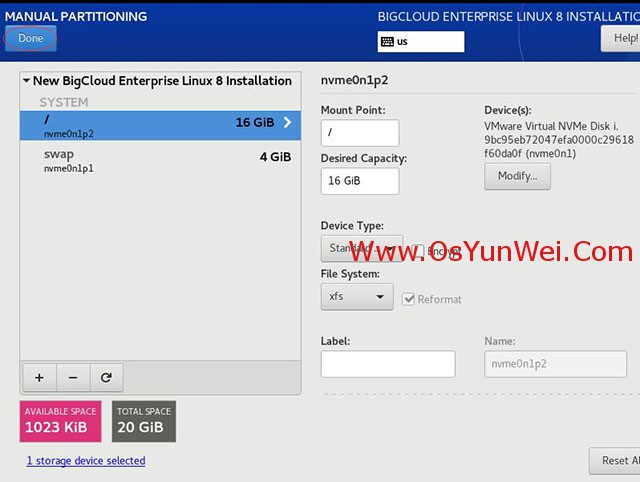The height and width of the screenshot is (482, 640).
Task: Click the AVAILABLE SPACE 1023 KiB box
Action: [x=60, y=421]
